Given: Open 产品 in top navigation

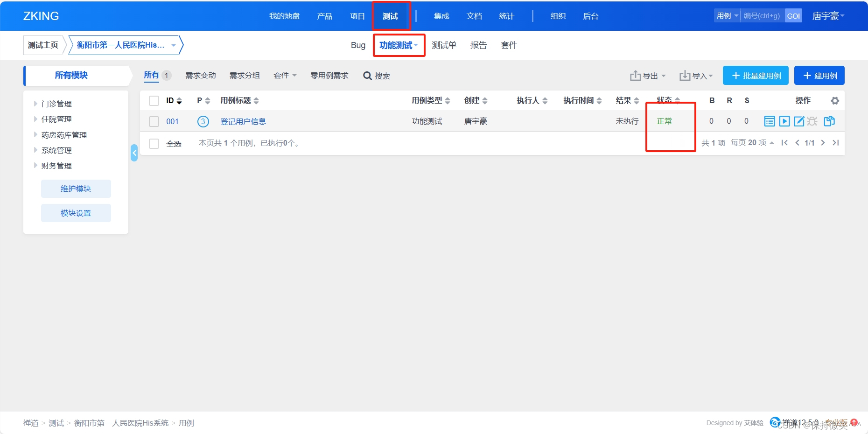Looking at the screenshot, I should pos(325,16).
